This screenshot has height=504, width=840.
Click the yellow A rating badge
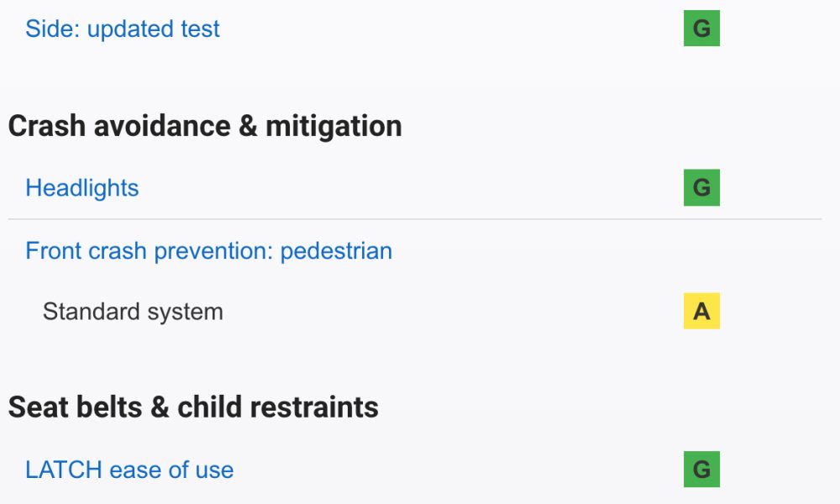701,311
